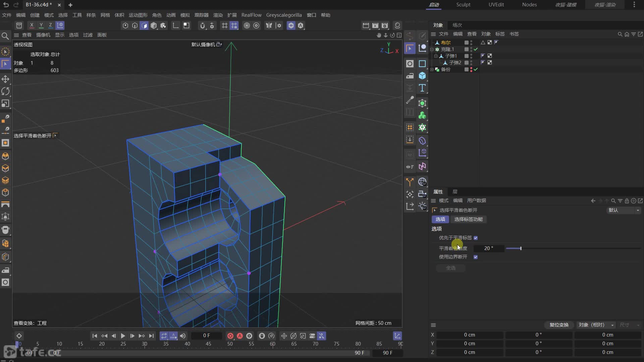The height and width of the screenshot is (362, 644).
Task: Toggle loop playback mode icon
Action: (x=164, y=336)
